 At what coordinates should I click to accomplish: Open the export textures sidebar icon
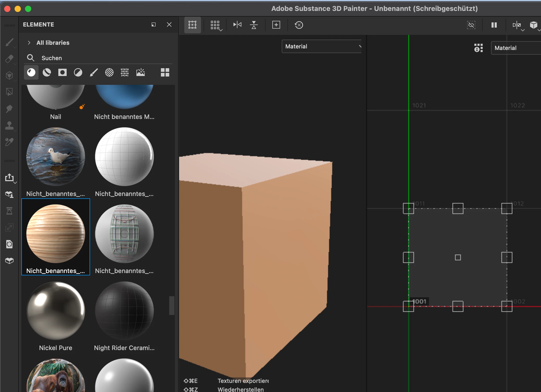tap(9, 178)
